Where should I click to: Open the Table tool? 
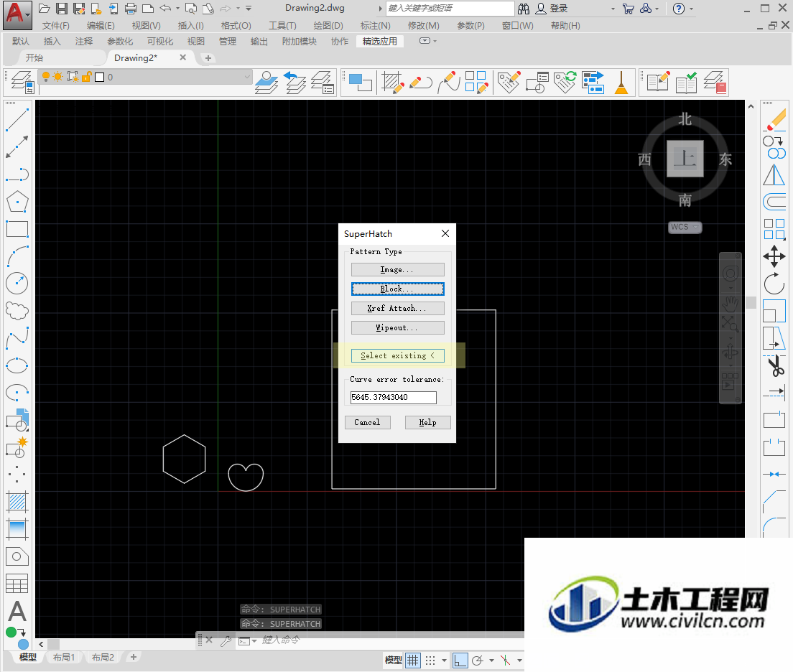coord(17,584)
